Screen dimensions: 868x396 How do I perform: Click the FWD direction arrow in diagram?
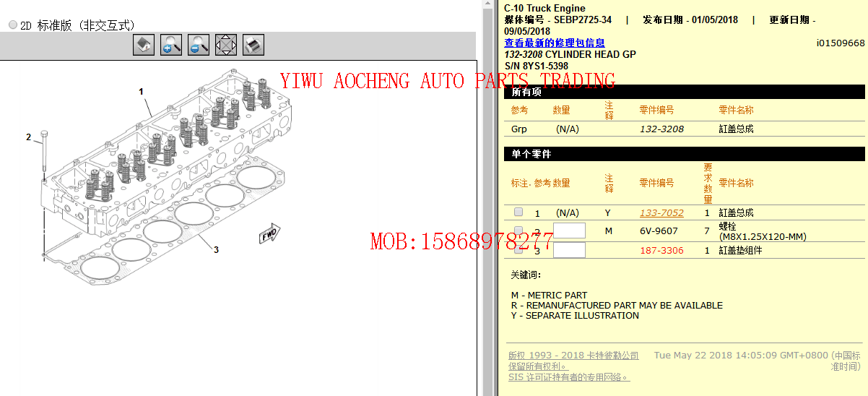click(x=269, y=234)
